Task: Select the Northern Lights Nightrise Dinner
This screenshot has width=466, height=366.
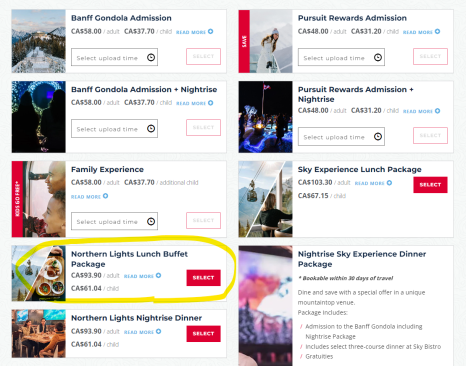Action: coord(203,334)
